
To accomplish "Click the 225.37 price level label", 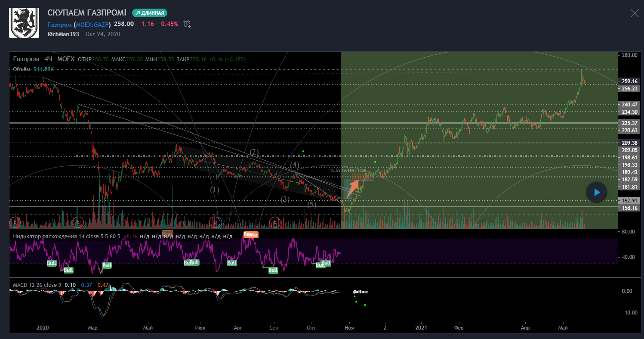I will [629, 123].
